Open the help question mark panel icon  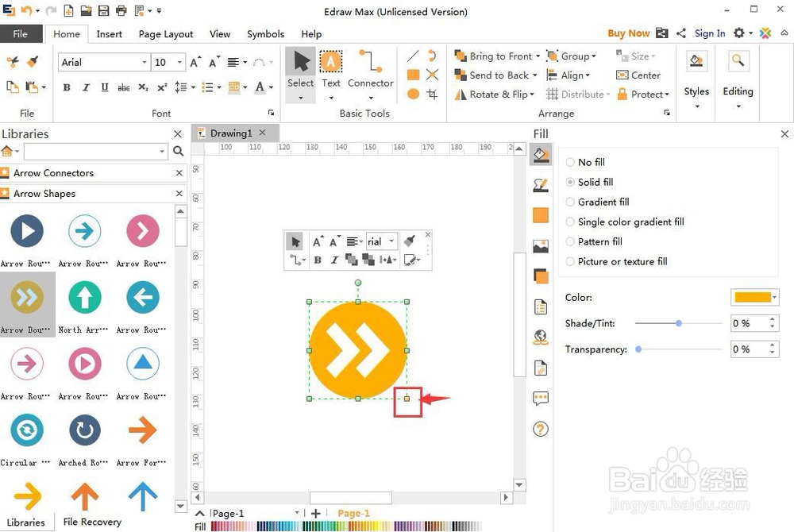coord(540,430)
